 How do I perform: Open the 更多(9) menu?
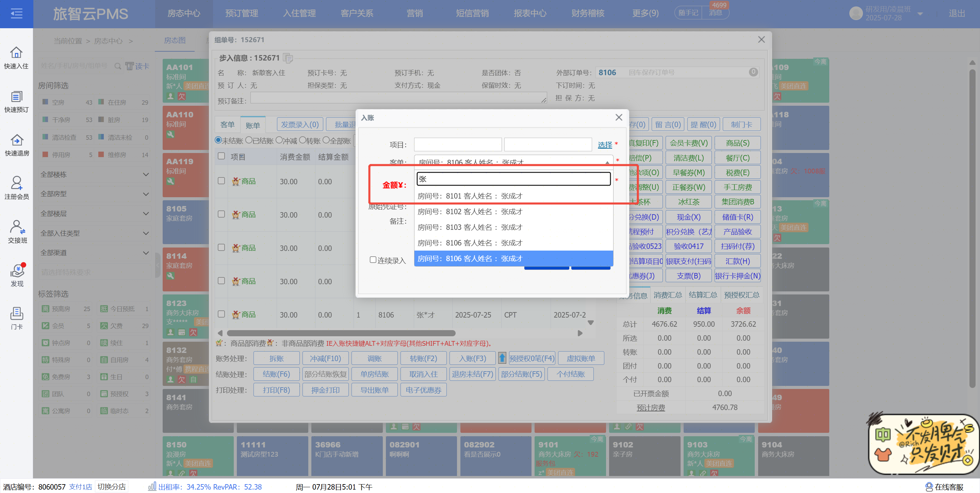[645, 14]
